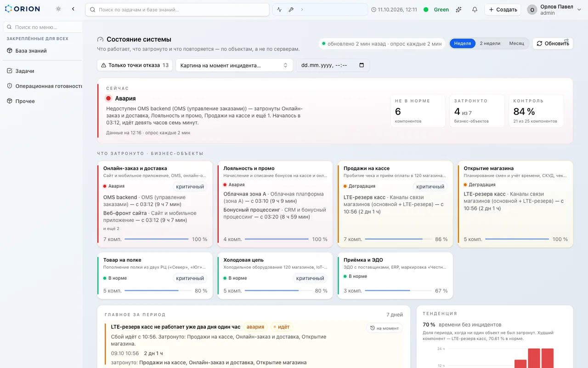This screenshot has width=588, height=368.
Task: Click 'и ещё 2' in Онлайн-заказ card
Action: (x=111, y=229)
